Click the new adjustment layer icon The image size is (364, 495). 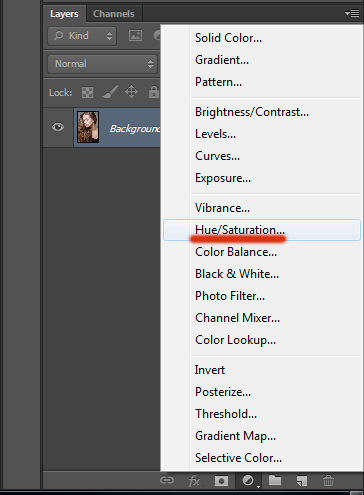pyautogui.click(x=249, y=481)
